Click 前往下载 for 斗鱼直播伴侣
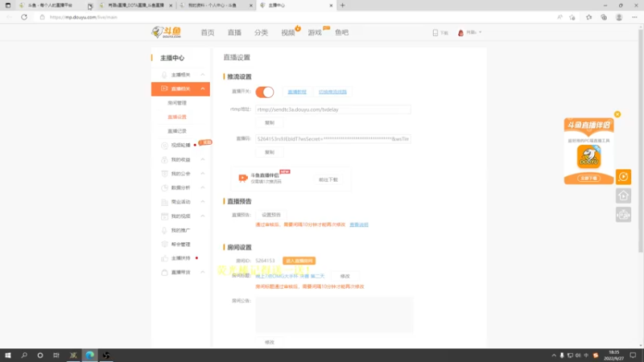 tap(328, 179)
